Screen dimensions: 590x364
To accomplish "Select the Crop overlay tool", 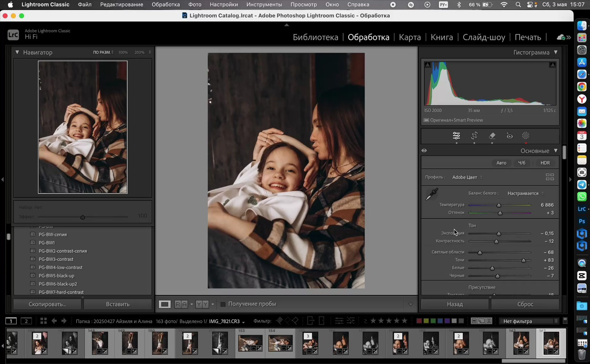I will [474, 136].
